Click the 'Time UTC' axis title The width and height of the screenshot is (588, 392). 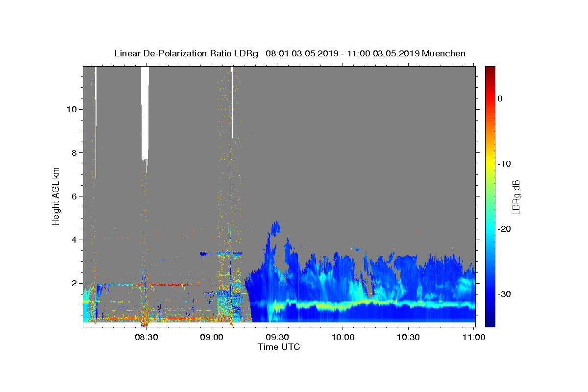tap(279, 347)
